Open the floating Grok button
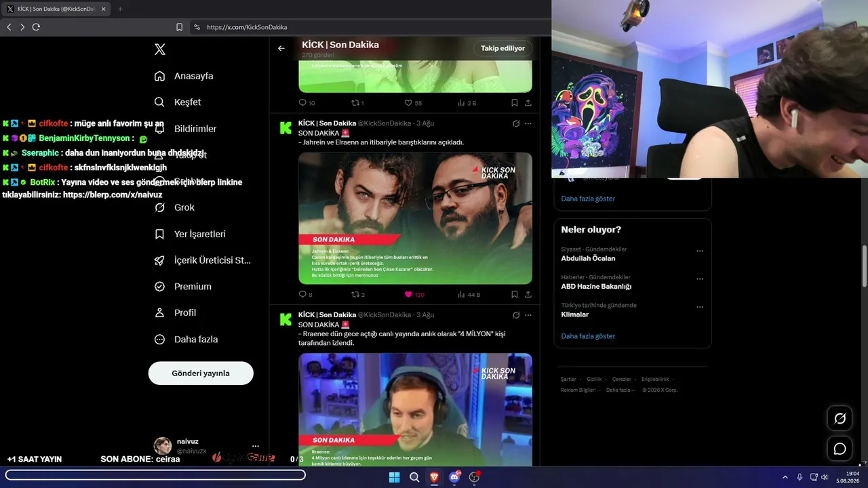Viewport: 868px width, 488px height. point(840,418)
